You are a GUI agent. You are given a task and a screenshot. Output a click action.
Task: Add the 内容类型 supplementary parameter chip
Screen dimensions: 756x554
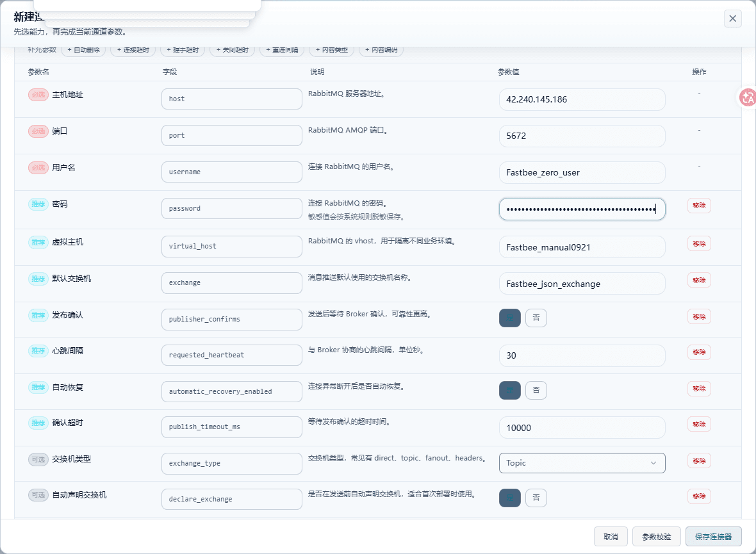(x=332, y=50)
